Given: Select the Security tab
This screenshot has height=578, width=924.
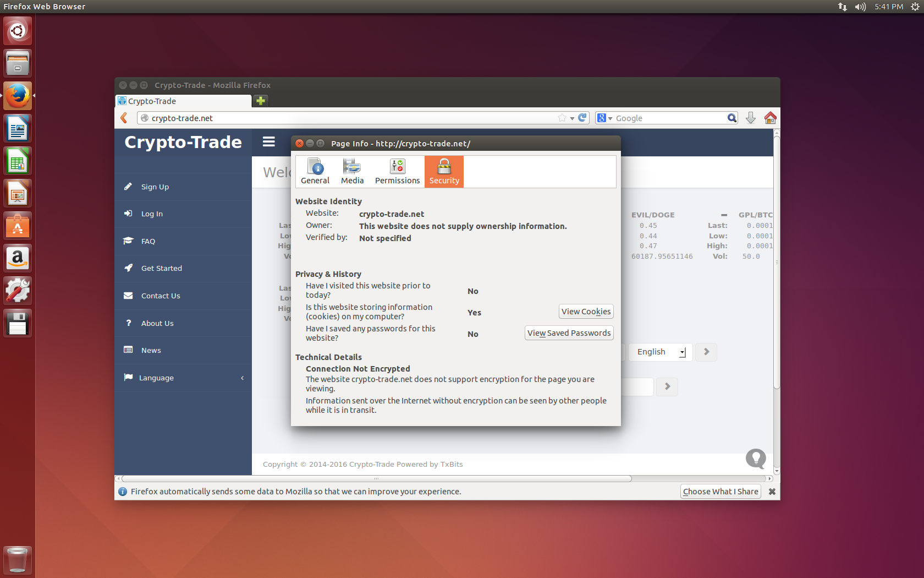Looking at the screenshot, I should pos(444,172).
